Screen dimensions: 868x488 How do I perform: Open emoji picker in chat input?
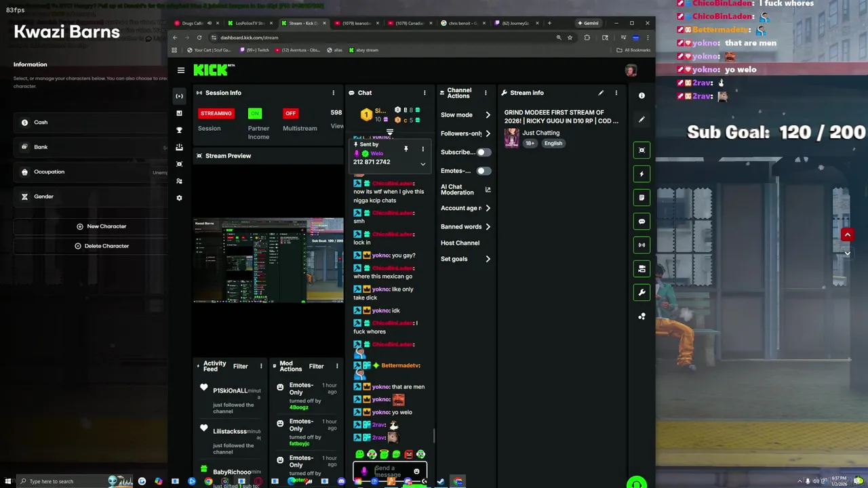(416, 471)
